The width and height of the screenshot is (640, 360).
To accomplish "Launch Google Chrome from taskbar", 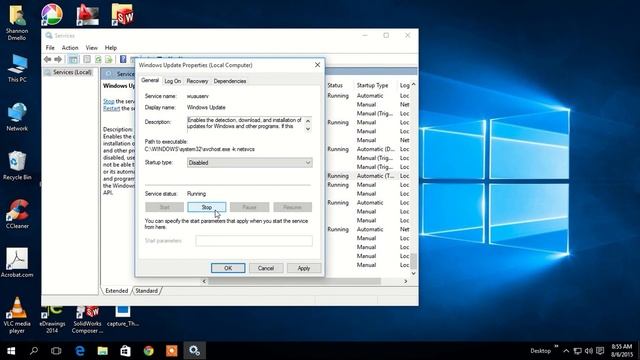I will 149,351.
